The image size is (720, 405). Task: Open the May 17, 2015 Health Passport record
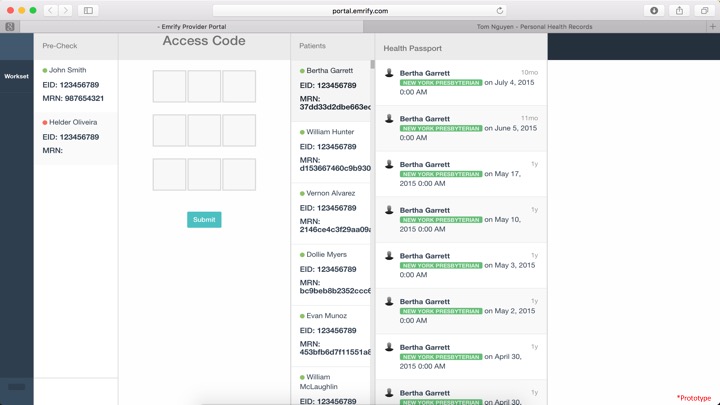point(461,174)
